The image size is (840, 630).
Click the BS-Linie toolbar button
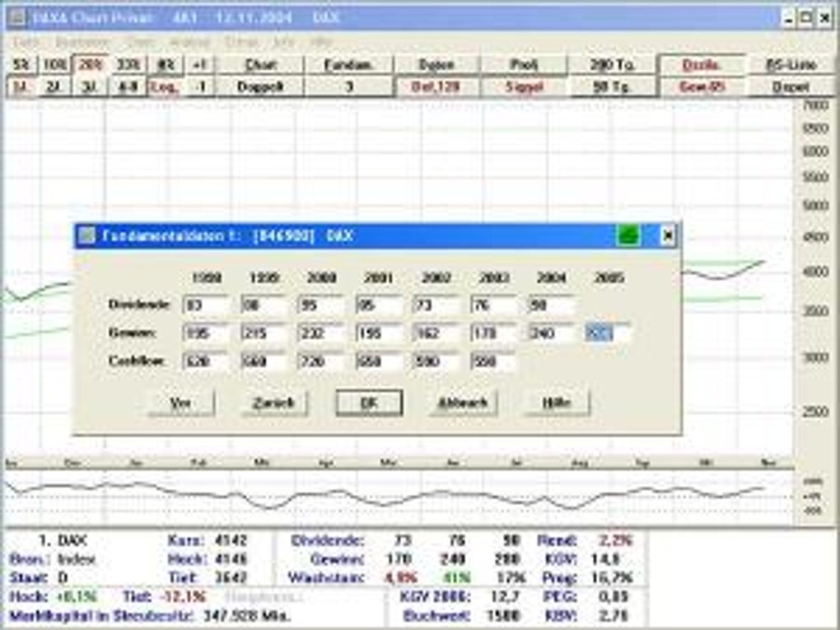pyautogui.click(x=791, y=65)
